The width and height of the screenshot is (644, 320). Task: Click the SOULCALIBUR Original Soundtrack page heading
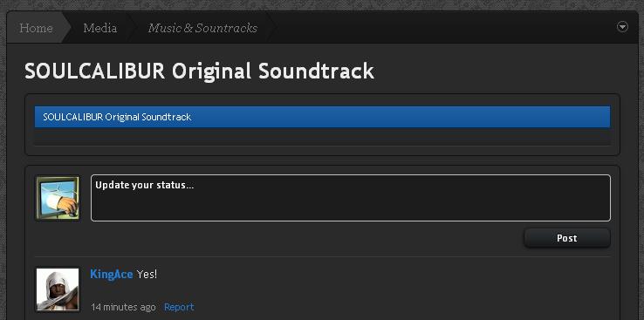pos(200,71)
